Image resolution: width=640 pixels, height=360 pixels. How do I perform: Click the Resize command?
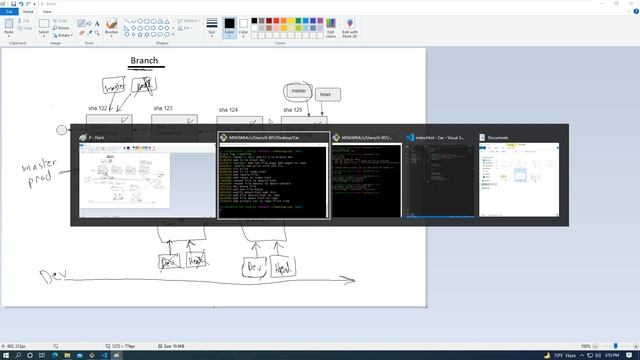[x=61, y=28]
